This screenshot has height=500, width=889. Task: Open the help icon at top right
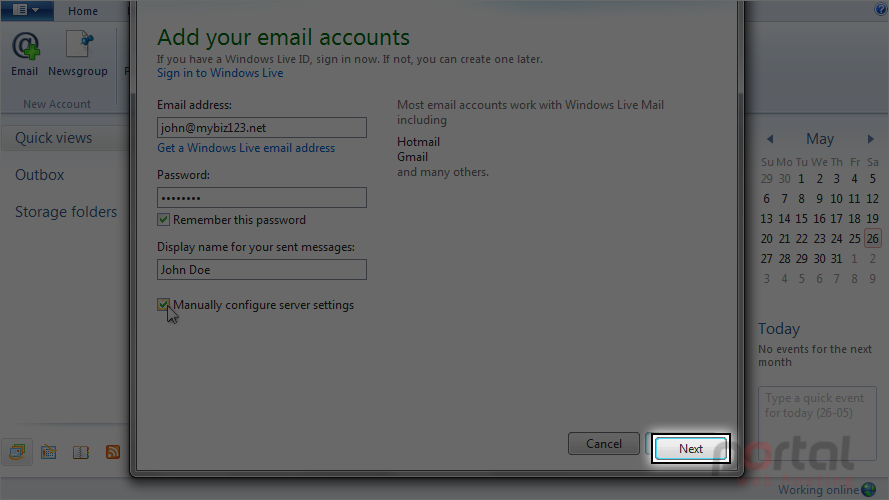882,9
